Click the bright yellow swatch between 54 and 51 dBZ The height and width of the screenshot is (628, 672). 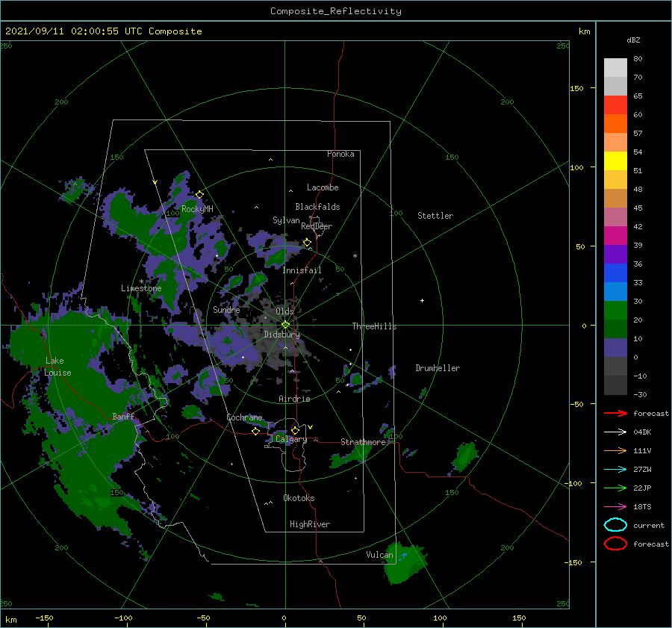click(x=615, y=161)
